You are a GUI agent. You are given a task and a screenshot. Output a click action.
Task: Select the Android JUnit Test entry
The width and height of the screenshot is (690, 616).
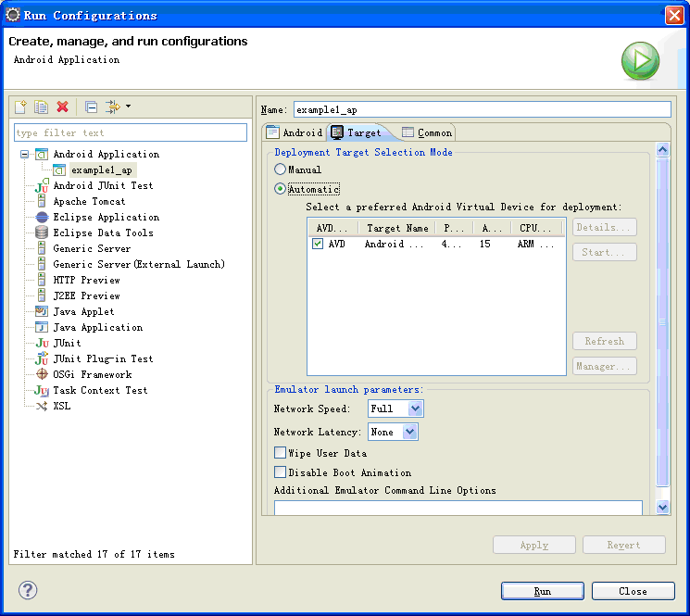point(103,185)
